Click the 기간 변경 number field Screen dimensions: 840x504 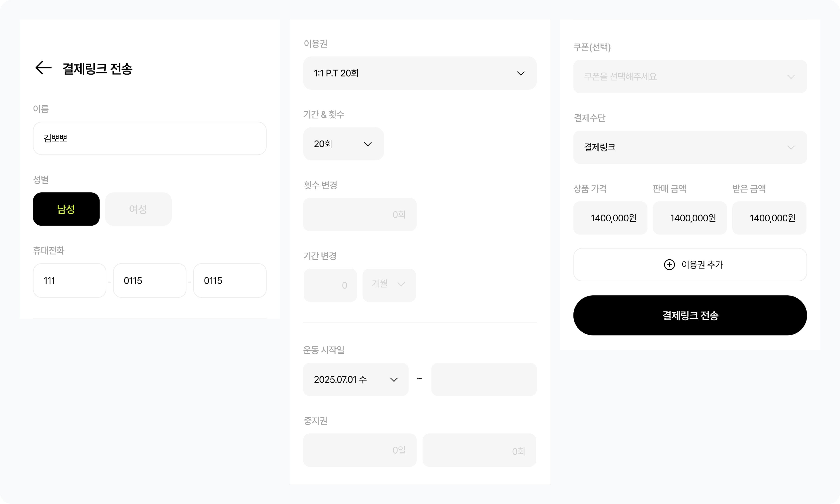[x=330, y=285]
